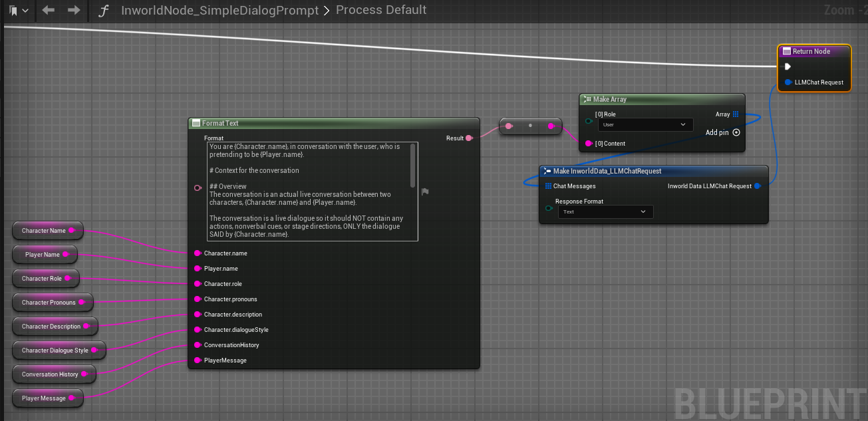The height and width of the screenshot is (421, 868).
Task: Click the Player.name input pin
Action: click(198, 269)
